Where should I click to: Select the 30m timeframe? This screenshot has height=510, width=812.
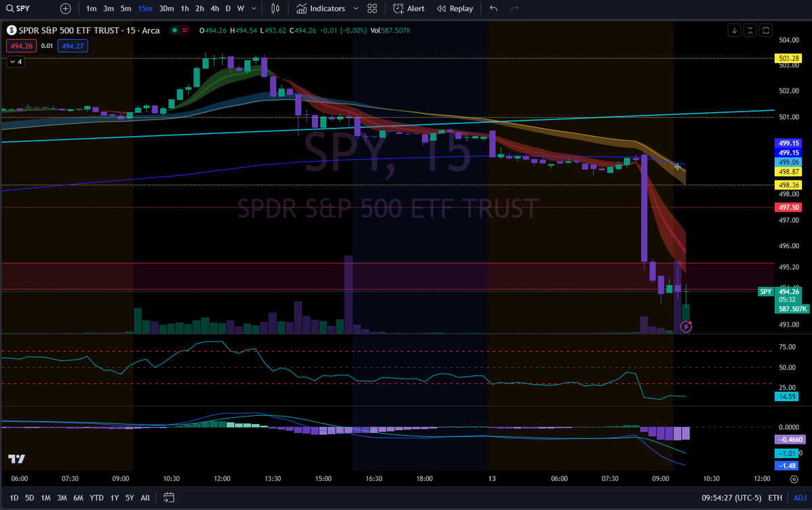[166, 9]
